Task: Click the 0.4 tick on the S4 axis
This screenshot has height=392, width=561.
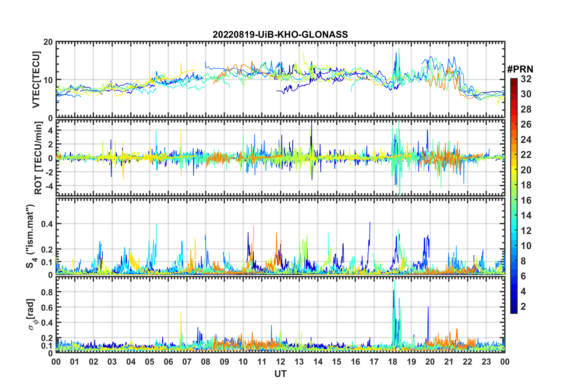Action: (x=47, y=224)
